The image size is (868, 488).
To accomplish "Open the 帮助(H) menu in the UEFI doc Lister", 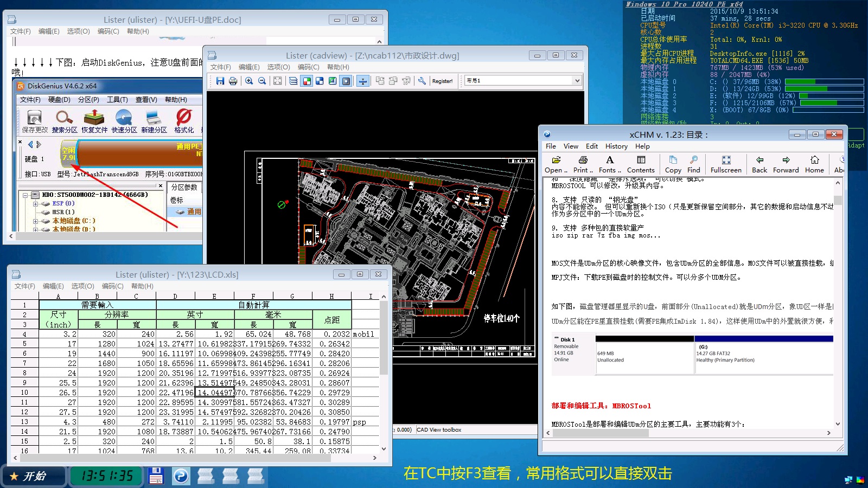I will (138, 31).
